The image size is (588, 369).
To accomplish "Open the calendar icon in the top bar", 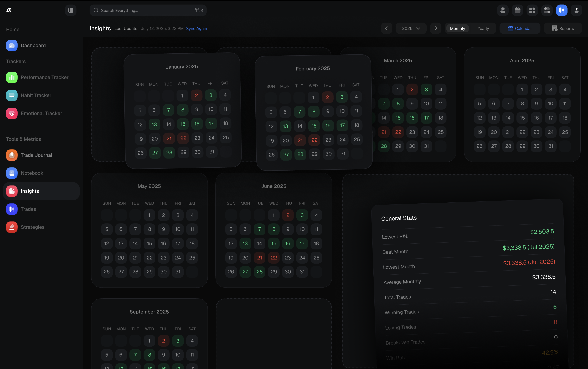I will [518, 10].
